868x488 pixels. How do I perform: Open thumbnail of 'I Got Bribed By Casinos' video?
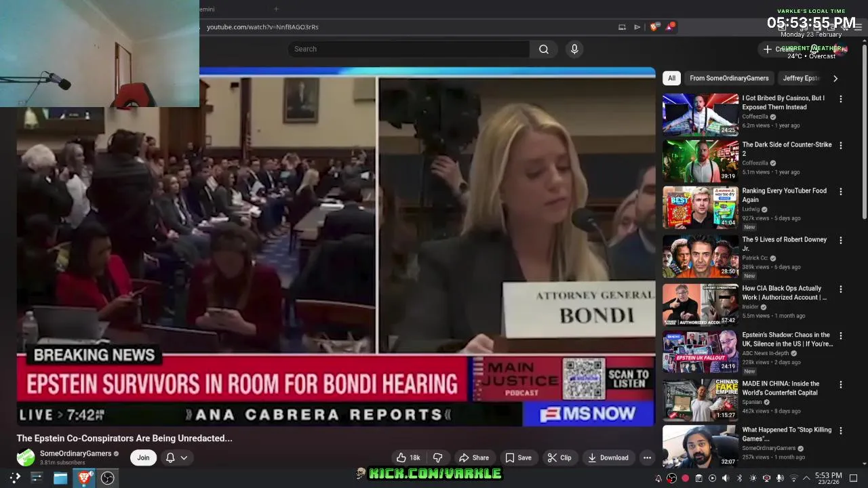click(701, 115)
